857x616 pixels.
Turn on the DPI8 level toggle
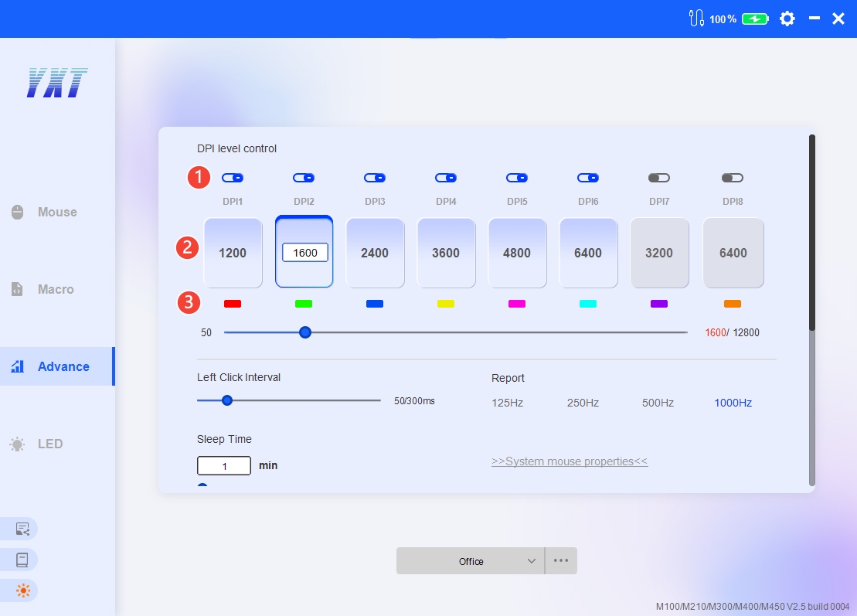pos(732,178)
